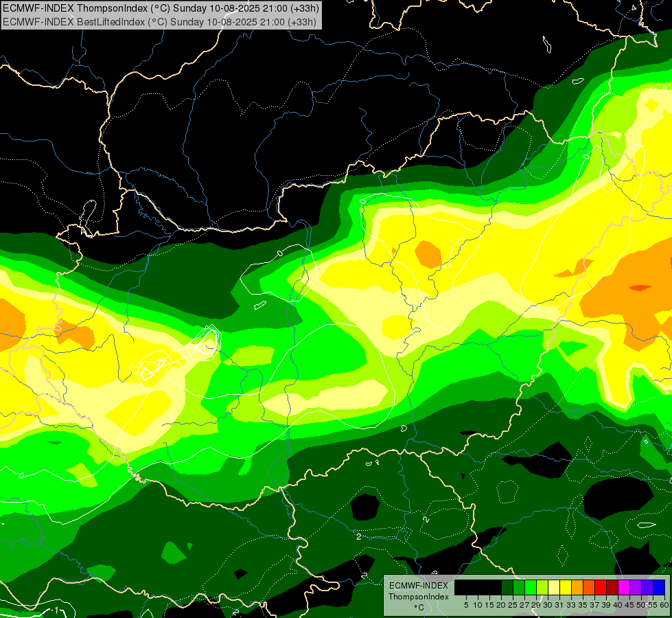Image resolution: width=672 pixels, height=618 pixels.
Task: Click the orange-red 35–37 legend swatch
Action: 589,587
